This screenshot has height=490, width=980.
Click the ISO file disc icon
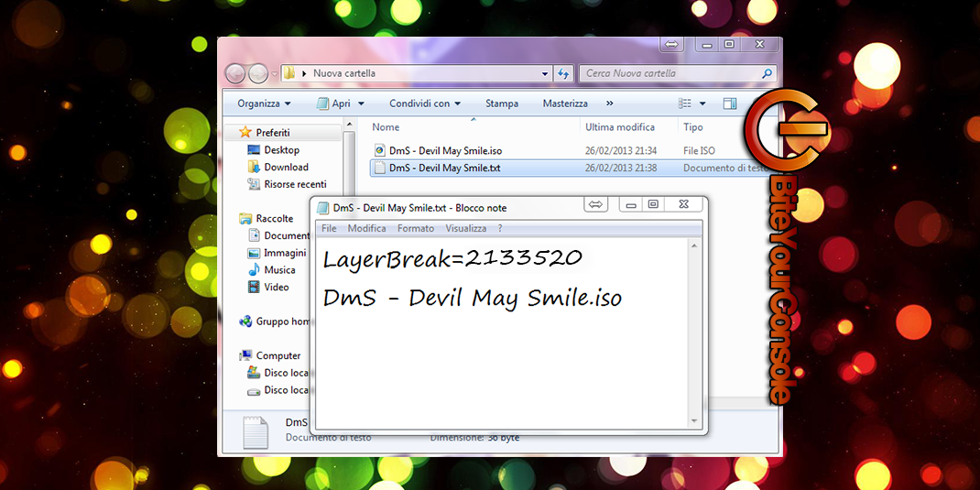(x=380, y=150)
